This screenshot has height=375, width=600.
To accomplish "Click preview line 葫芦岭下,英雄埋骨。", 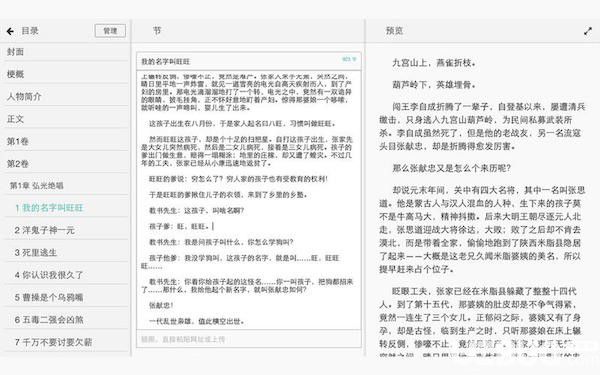I will (434, 85).
